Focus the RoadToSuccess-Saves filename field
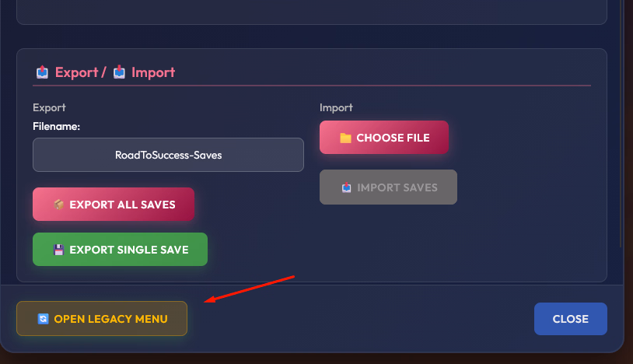Image resolution: width=633 pixels, height=364 pixels. click(168, 155)
